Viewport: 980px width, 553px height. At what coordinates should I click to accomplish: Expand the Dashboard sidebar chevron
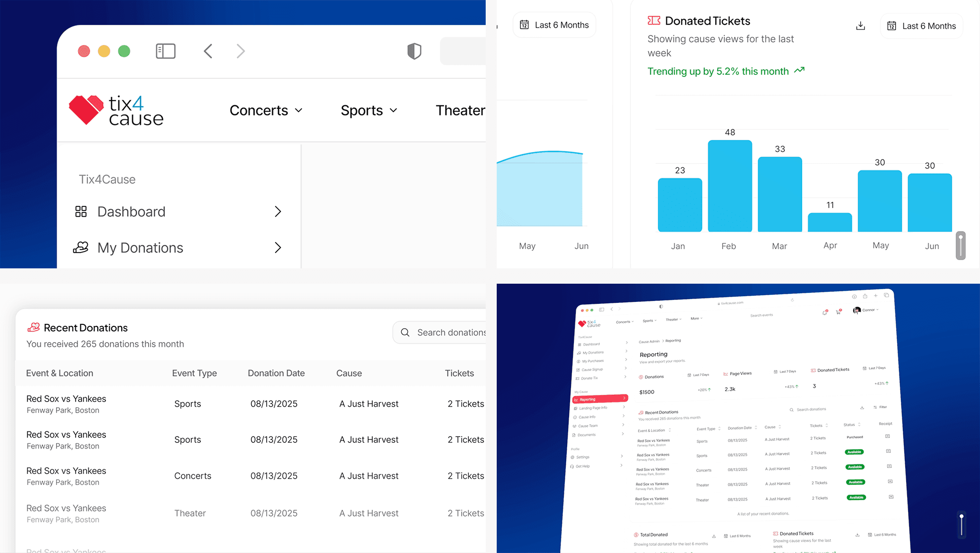278,211
